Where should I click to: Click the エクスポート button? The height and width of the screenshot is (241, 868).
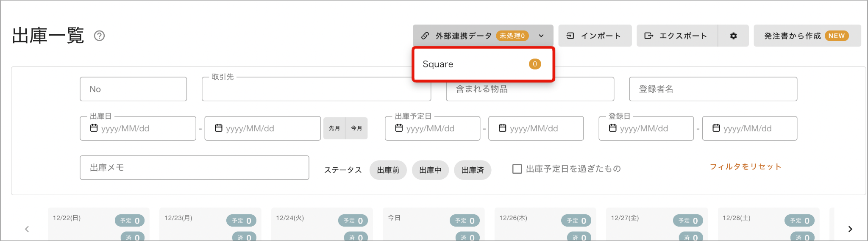[x=677, y=36]
